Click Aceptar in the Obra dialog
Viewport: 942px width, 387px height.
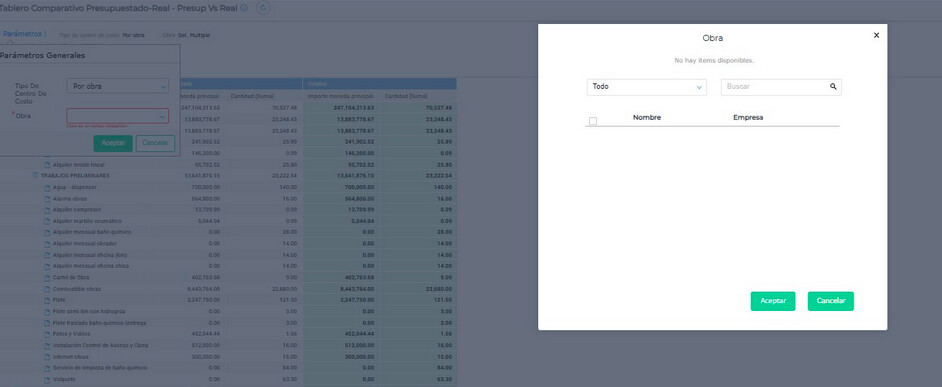tap(773, 301)
